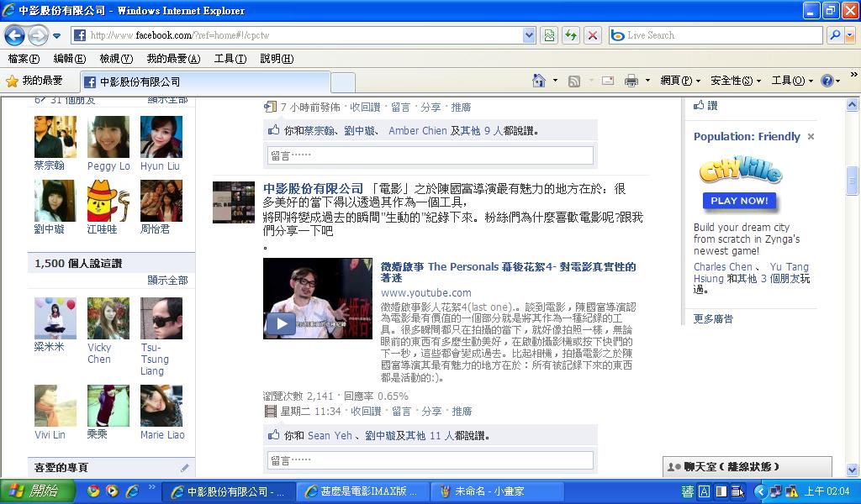Click the facebook.com address bar
This screenshot has height=504, width=861.
(298, 35)
